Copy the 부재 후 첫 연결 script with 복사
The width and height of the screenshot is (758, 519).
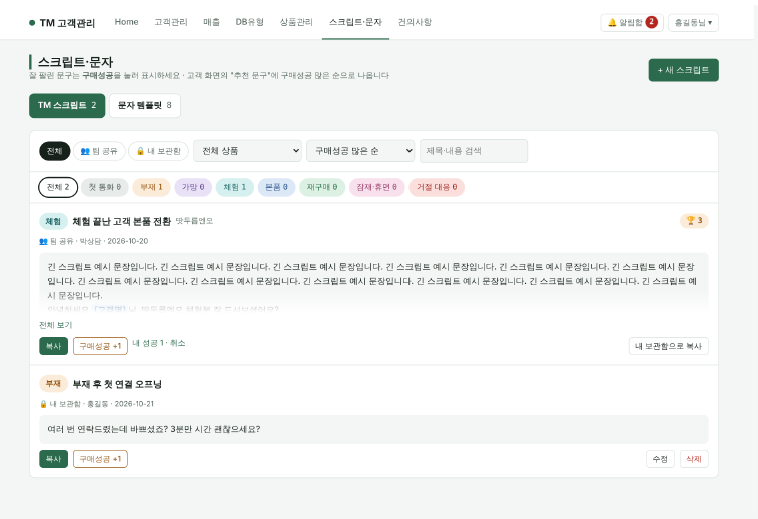[x=53, y=459]
